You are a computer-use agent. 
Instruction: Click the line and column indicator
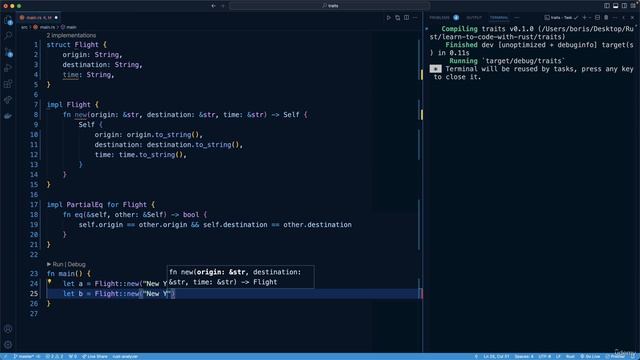[x=496, y=356]
